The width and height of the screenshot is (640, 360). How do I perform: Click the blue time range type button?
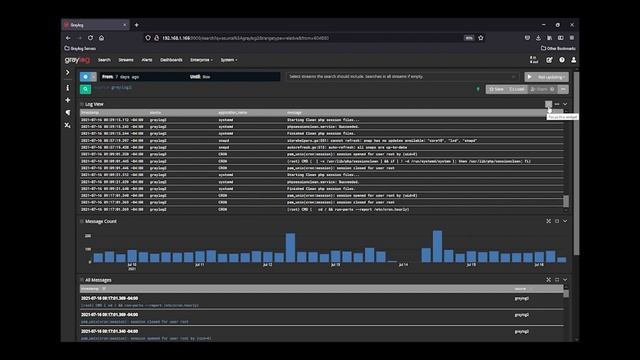point(85,77)
